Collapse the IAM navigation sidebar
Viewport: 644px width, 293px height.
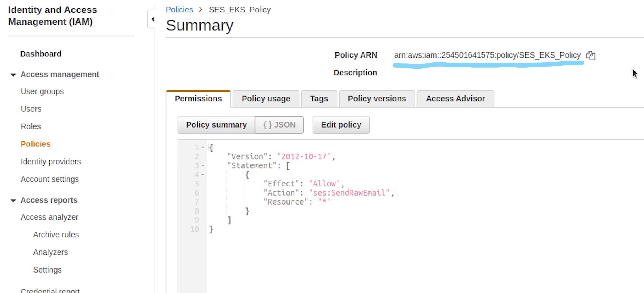pyautogui.click(x=152, y=19)
